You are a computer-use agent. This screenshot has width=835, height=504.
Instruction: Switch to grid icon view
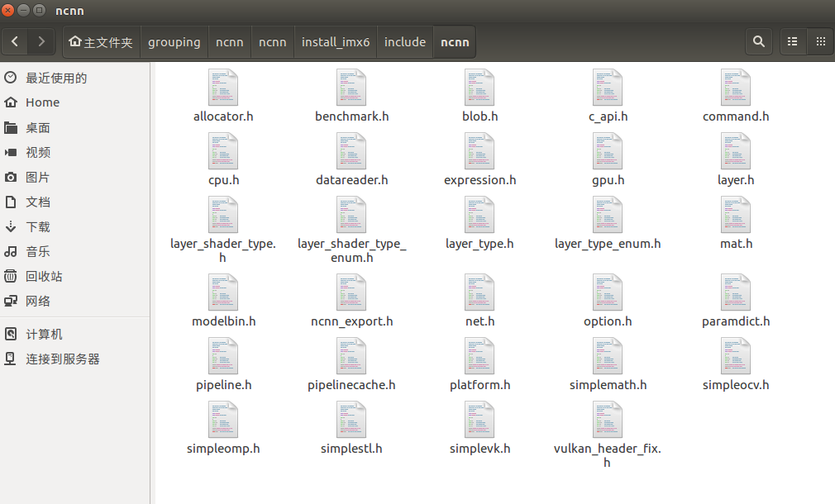tap(821, 41)
